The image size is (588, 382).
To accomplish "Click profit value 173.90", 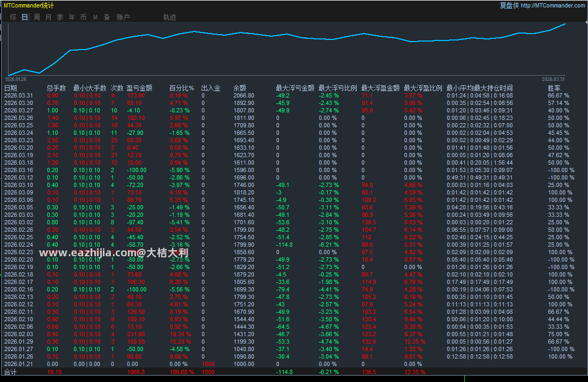I will [x=136, y=95].
